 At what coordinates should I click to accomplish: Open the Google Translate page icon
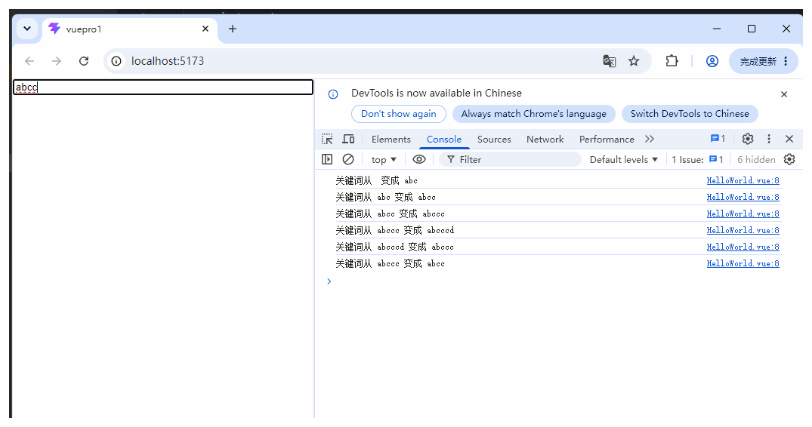609,61
